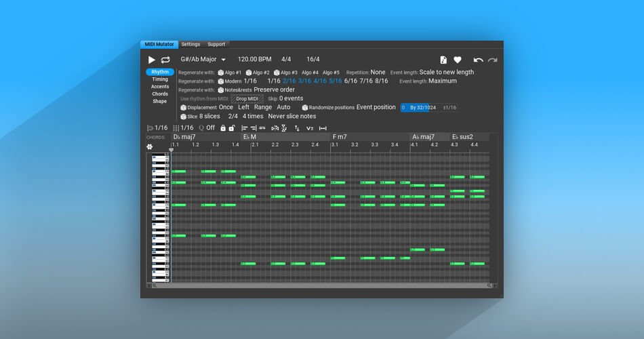Click Algo #4 regenerate button
Image resolution: width=644 pixels, height=339 pixels.
point(310,73)
